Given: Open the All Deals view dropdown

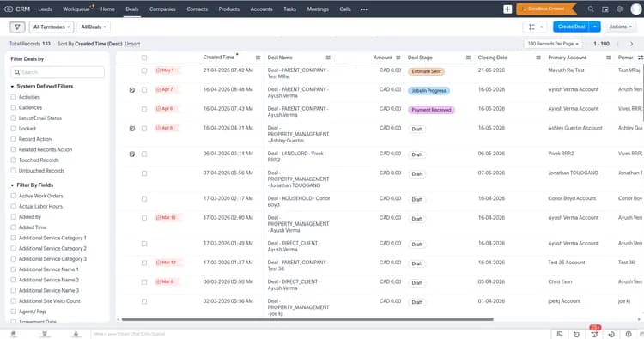Looking at the screenshot, I should tap(94, 27).
